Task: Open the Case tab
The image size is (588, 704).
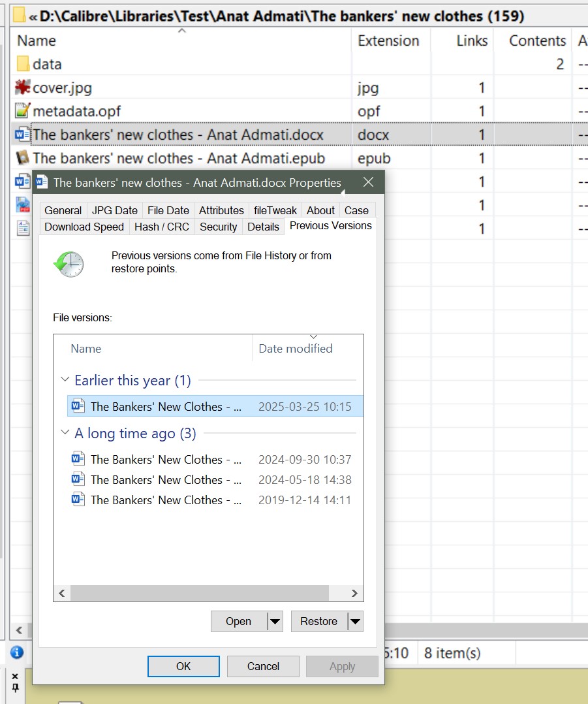Action: (x=356, y=210)
